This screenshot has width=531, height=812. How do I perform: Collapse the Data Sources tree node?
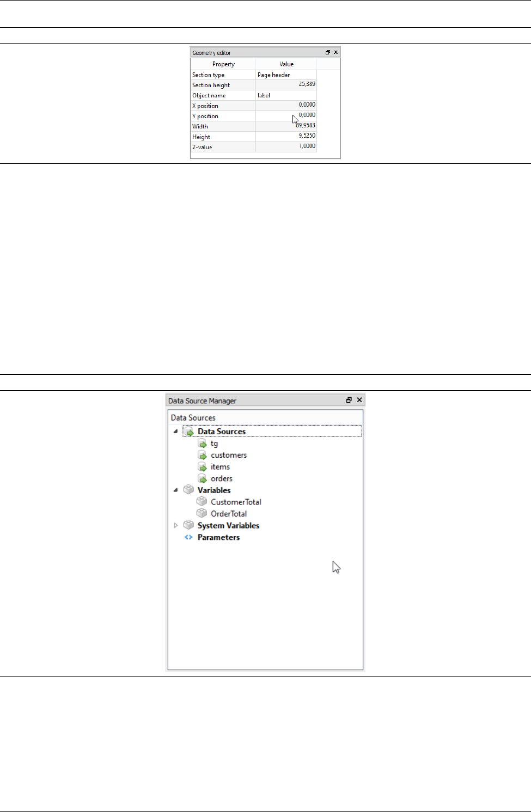tap(175, 432)
